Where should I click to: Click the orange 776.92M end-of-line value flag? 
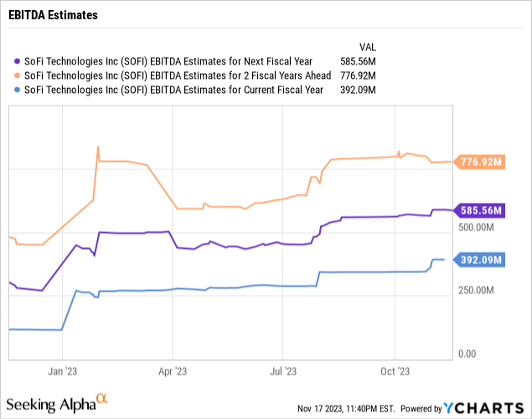(x=478, y=162)
